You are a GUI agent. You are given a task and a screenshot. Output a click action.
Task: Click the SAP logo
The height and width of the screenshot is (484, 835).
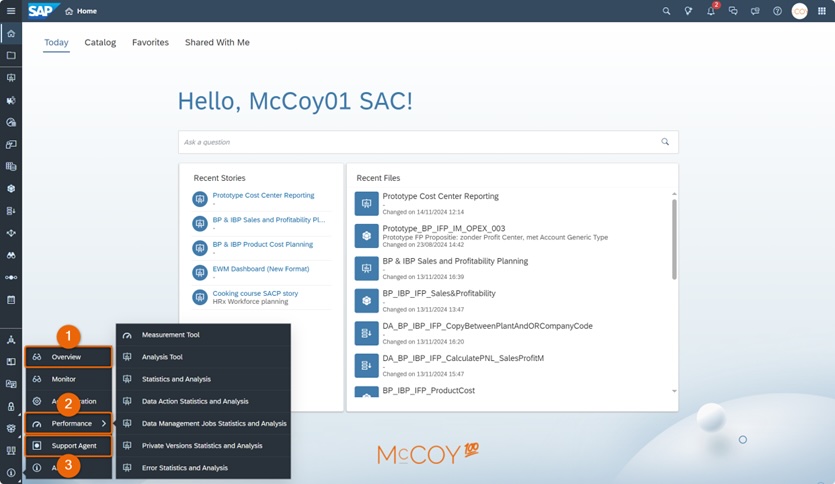click(x=42, y=11)
